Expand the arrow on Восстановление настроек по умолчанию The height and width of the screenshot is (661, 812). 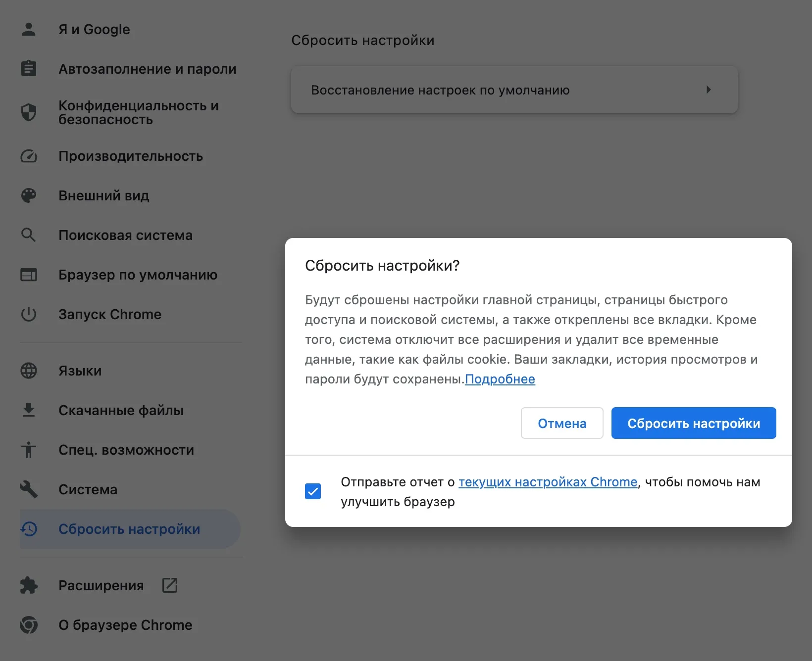(709, 90)
